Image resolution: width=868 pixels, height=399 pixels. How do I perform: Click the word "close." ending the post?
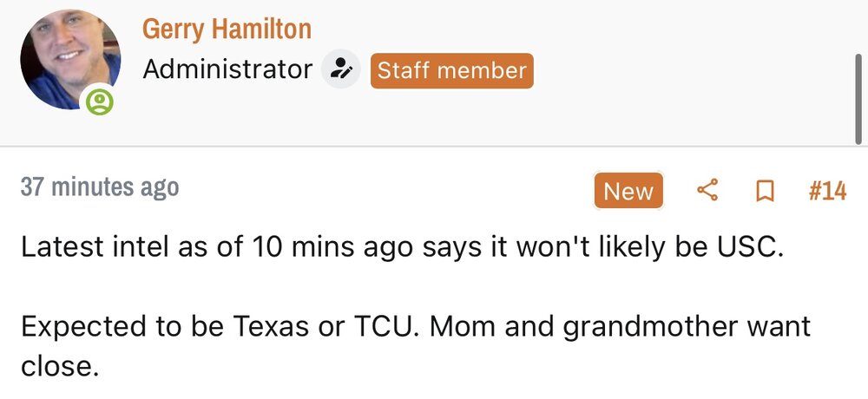(60, 366)
